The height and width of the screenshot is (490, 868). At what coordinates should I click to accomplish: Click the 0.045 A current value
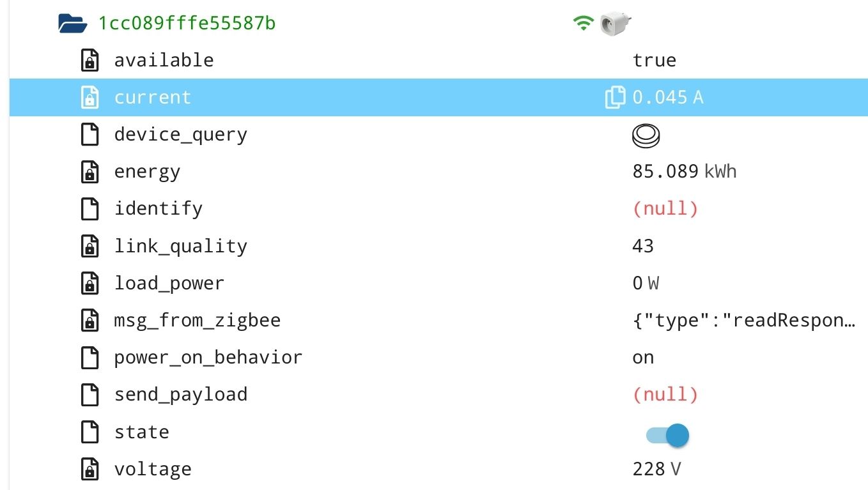click(668, 97)
